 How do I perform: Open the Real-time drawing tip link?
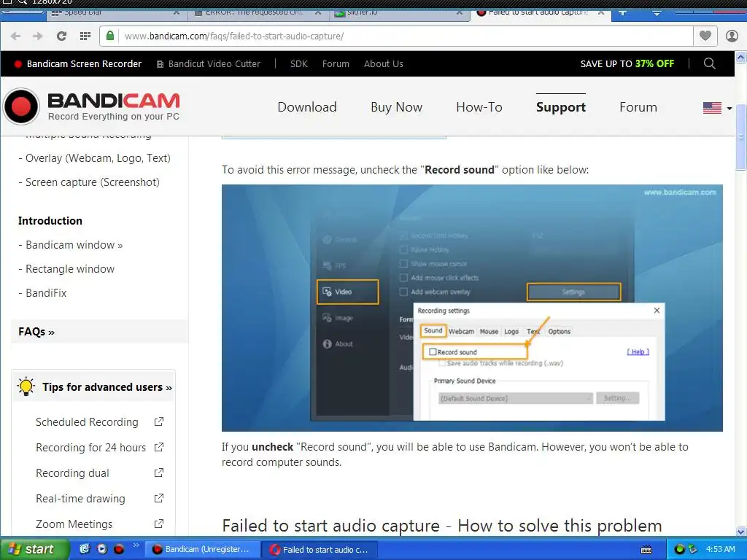point(80,499)
